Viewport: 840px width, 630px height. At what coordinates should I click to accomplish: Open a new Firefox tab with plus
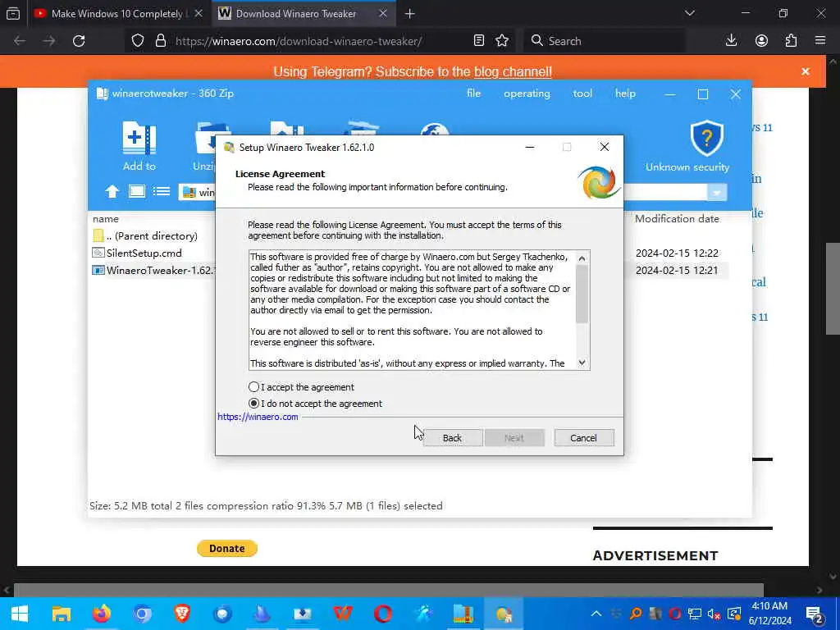[410, 14]
